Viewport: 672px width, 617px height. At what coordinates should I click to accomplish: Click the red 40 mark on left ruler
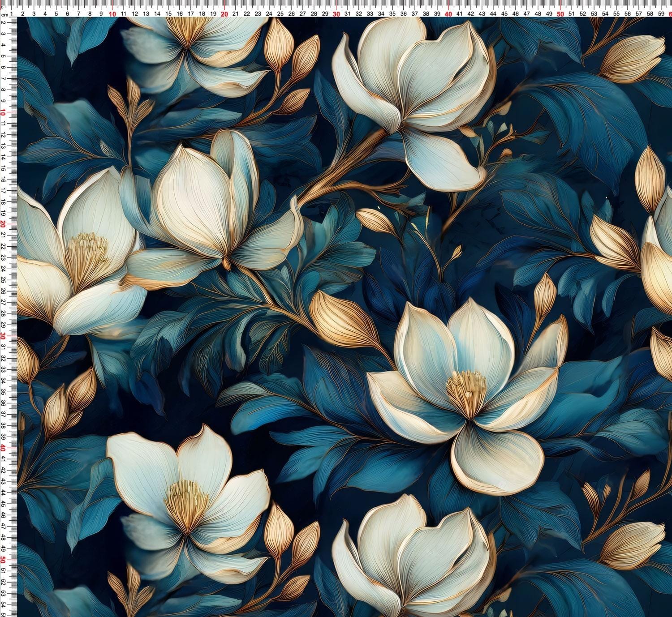(4, 448)
